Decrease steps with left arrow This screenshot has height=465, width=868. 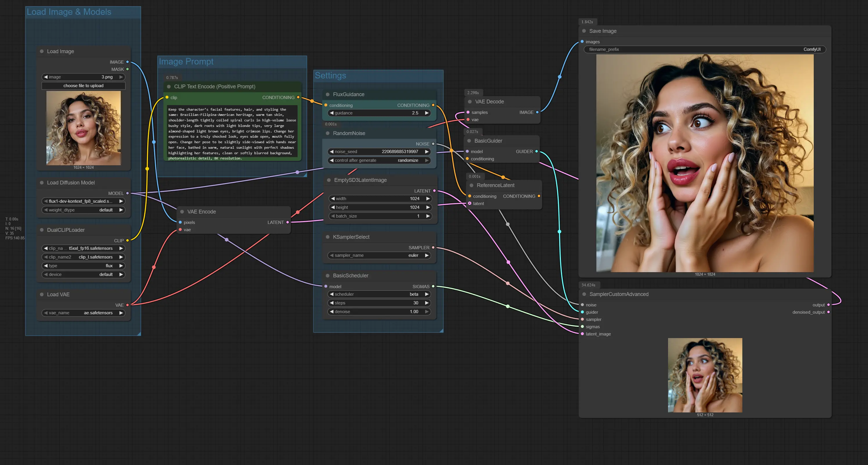pos(332,303)
